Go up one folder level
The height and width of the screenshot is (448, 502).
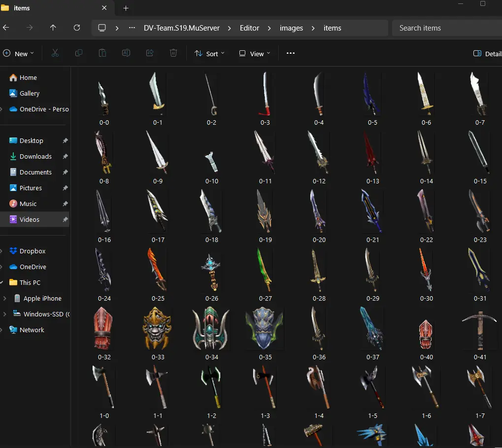tap(53, 28)
